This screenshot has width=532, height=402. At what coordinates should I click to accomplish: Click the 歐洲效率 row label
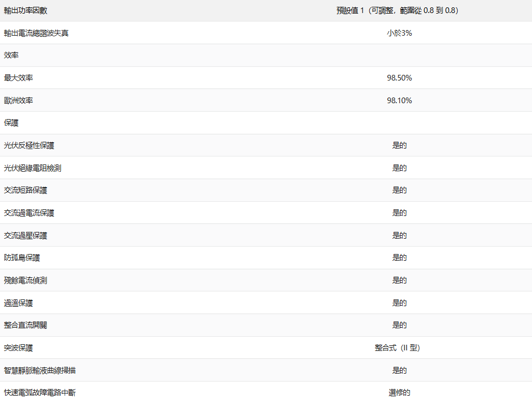click(x=18, y=100)
